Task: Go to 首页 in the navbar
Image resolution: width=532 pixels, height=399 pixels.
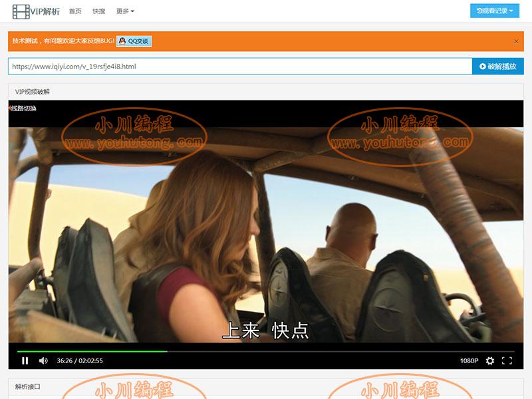Action: click(x=75, y=11)
